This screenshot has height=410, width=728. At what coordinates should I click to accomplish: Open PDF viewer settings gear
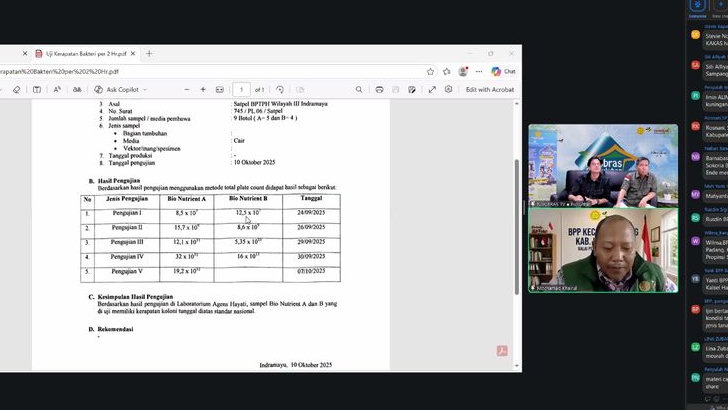point(448,90)
